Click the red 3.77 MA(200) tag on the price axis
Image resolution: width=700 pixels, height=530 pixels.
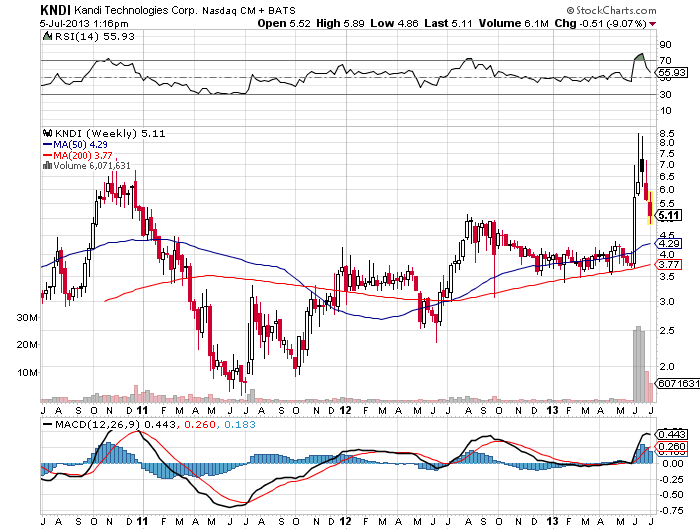click(668, 265)
